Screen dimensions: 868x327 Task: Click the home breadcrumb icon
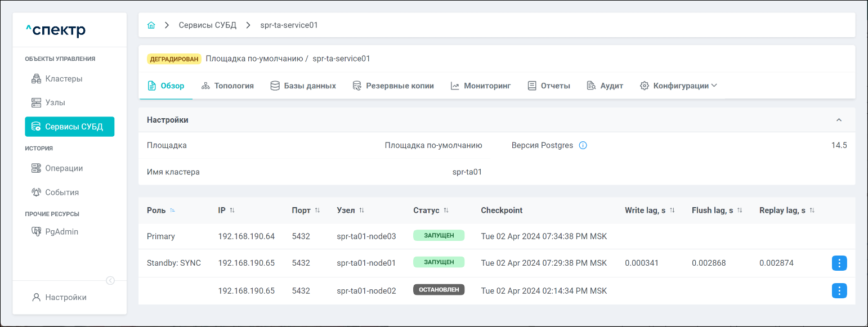click(151, 25)
